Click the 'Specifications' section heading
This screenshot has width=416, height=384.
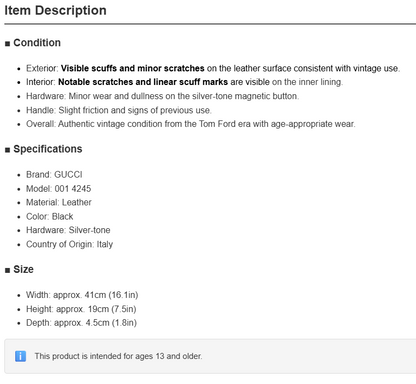[48, 149]
